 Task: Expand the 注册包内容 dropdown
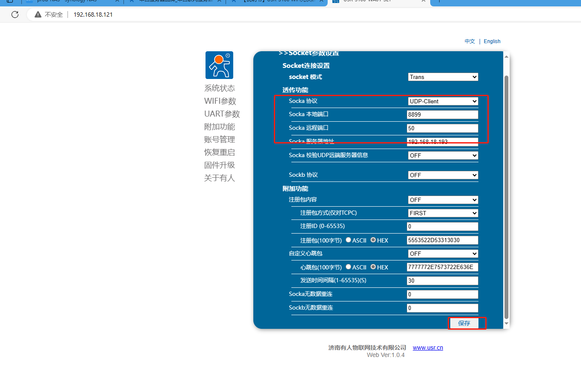click(x=443, y=200)
